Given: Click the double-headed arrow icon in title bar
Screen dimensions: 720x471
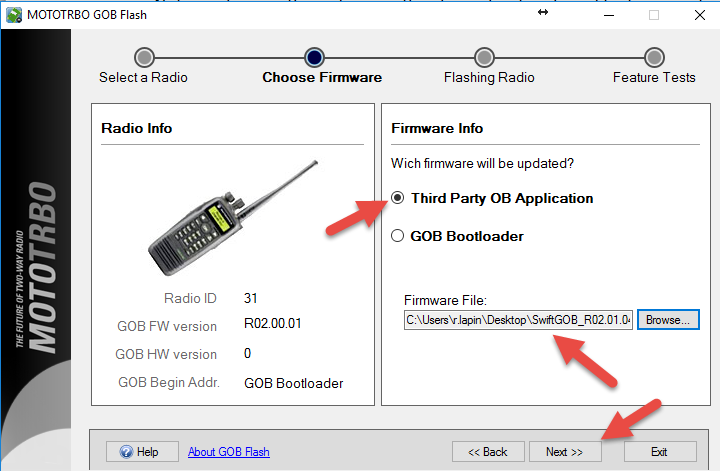Looking at the screenshot, I should click(543, 12).
